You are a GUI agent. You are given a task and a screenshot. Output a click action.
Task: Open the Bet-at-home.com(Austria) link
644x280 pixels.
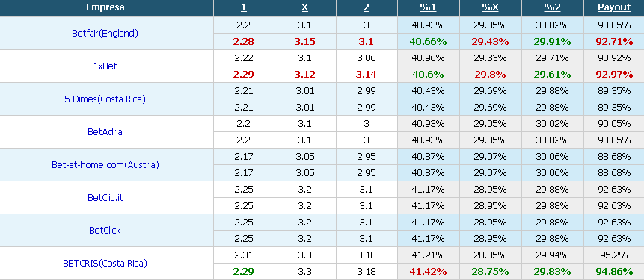105,165
